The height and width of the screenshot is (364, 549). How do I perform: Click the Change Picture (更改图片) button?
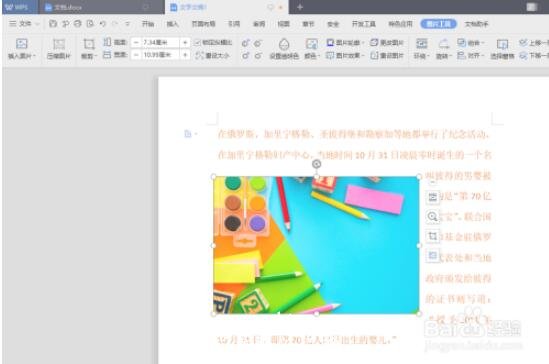pos(387,42)
